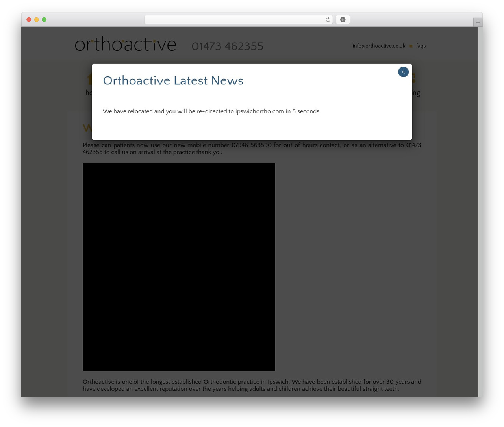Click the relocation redirect message text
The image size is (504, 427).
click(211, 111)
